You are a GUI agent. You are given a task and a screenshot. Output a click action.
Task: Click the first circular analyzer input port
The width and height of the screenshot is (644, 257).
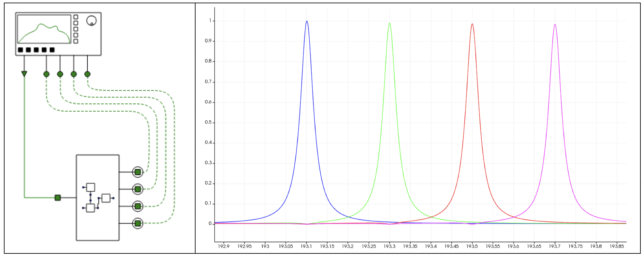[x=46, y=74]
